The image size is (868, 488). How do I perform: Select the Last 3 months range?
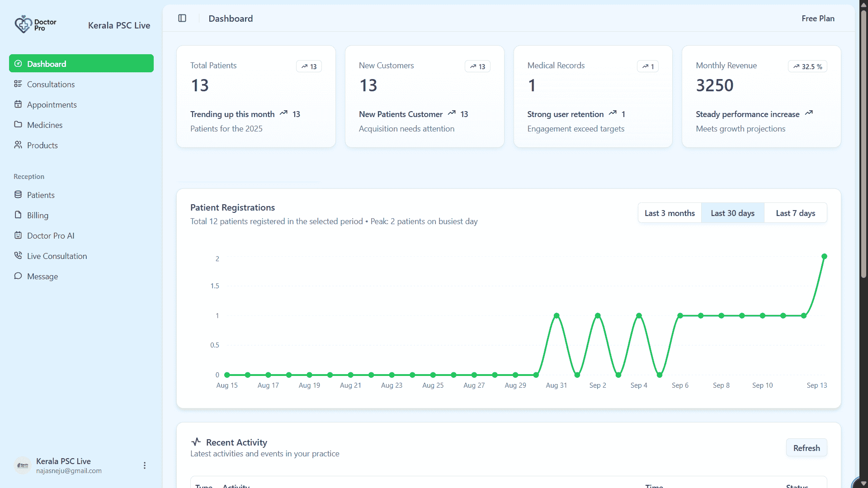click(x=670, y=213)
